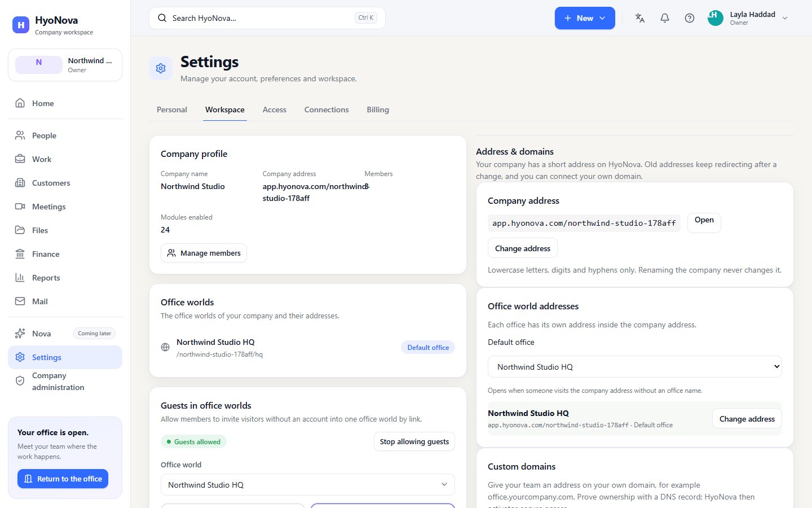Click the Nova sparkle item
The height and width of the screenshot is (508, 812).
pyautogui.click(x=65, y=334)
